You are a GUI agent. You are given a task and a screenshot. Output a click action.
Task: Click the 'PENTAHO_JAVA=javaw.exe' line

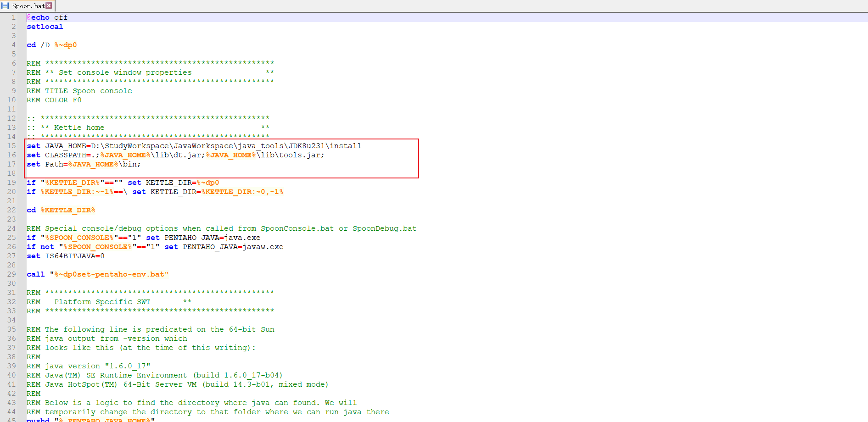tap(155, 247)
